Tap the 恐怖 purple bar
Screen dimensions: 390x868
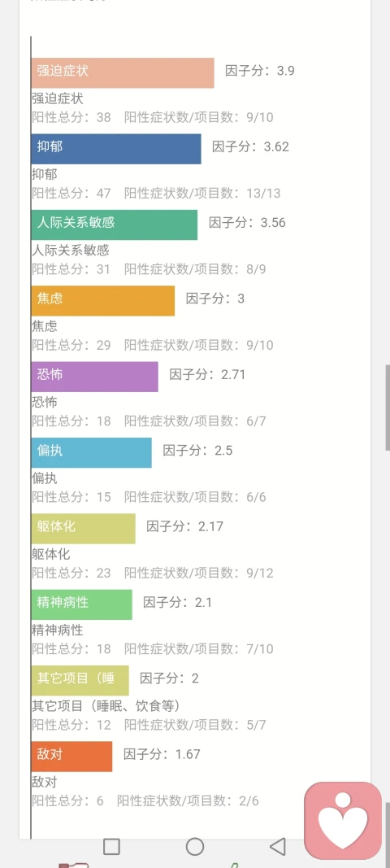click(x=94, y=377)
